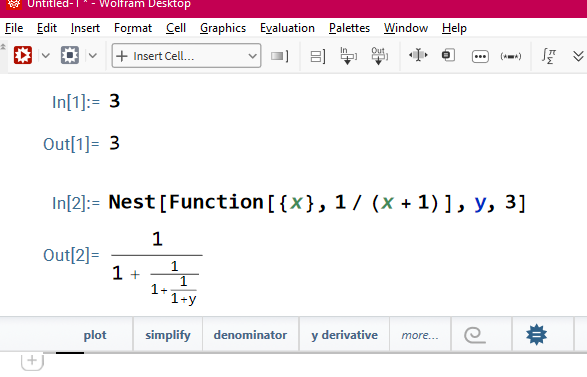This screenshot has height=377, width=587.
Task: Click the blue gear suggestions settings icon
Action: pos(536,335)
